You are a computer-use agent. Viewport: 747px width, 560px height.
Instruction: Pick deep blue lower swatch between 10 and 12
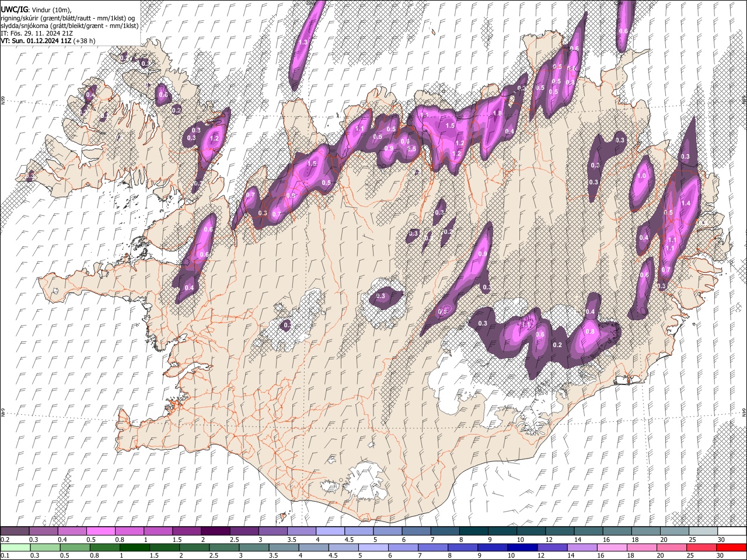point(523,547)
